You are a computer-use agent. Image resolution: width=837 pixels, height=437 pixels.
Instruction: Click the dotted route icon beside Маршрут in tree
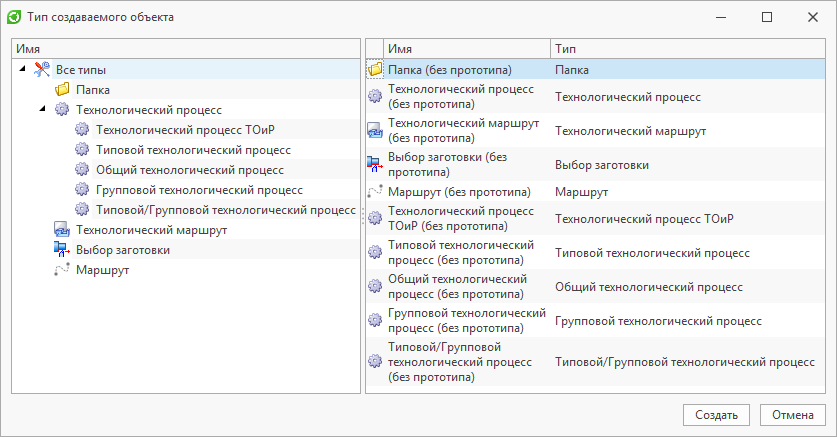[62, 269]
